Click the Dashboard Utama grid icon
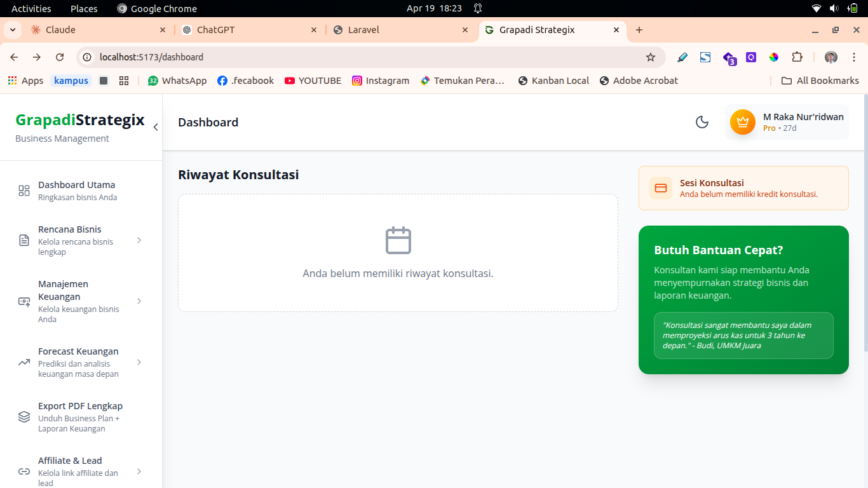This screenshot has height=488, width=868. 24,191
